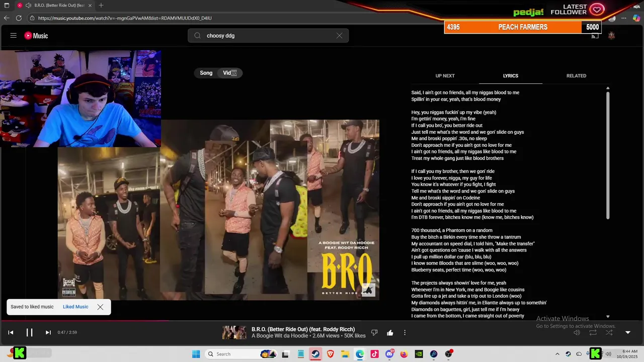Open the RELATED tab

(x=576, y=76)
